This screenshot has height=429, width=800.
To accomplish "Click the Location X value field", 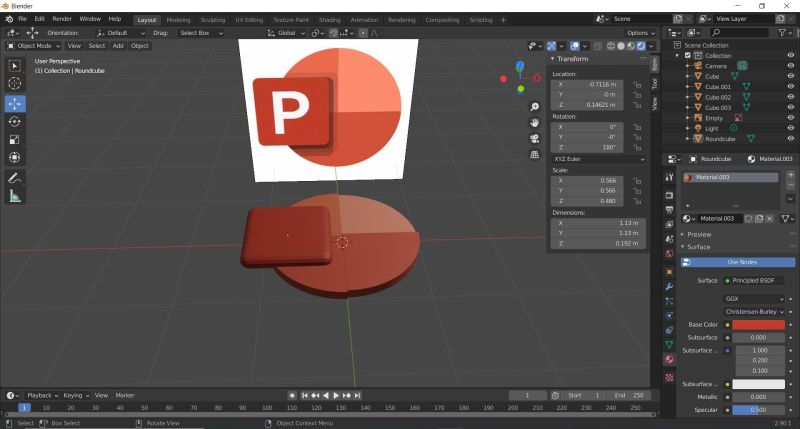I will [587, 84].
